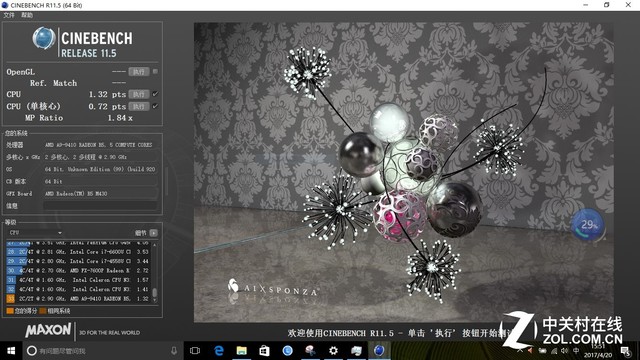Select rank 29 Intel Core i7 row

pos(78,261)
